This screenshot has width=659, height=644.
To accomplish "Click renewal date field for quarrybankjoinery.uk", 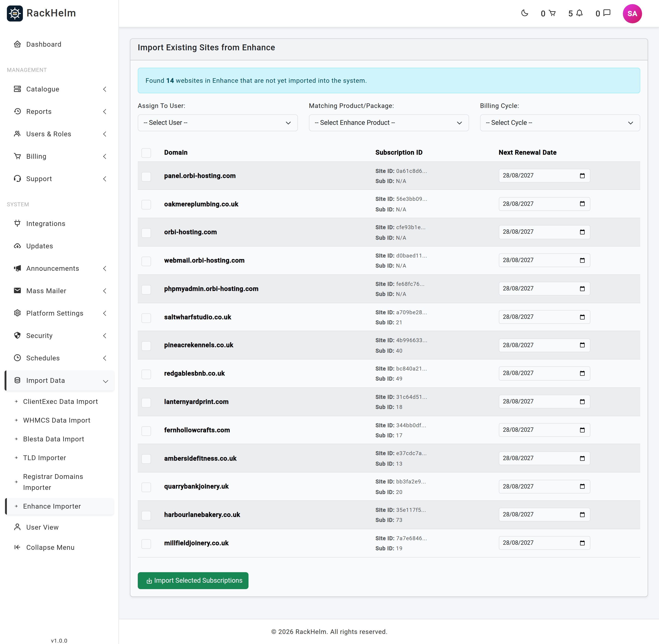I will [x=544, y=486].
